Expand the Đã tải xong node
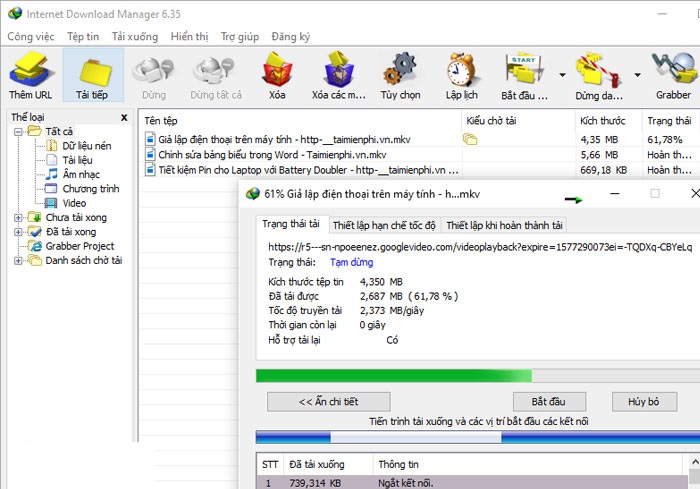Image resolution: width=700 pixels, height=489 pixels. click(18, 232)
